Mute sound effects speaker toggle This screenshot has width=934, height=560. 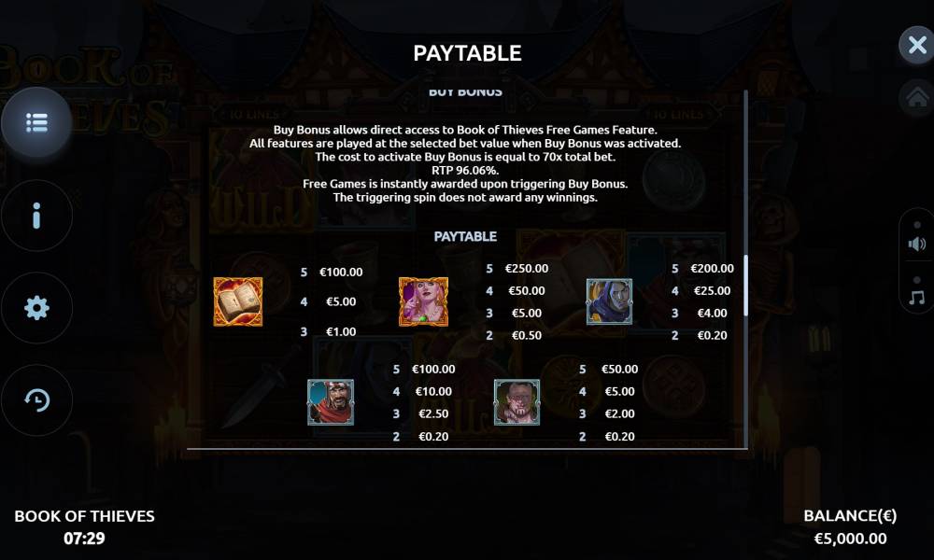[x=917, y=244]
